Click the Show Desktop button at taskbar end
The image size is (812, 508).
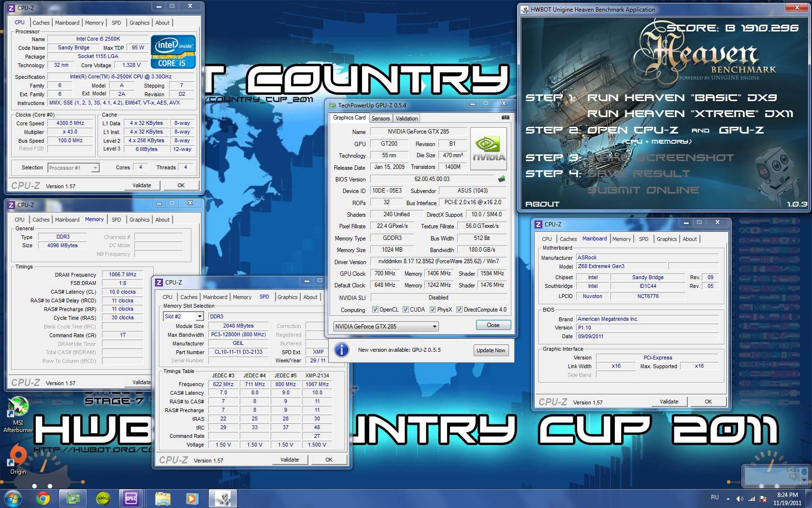click(809, 498)
